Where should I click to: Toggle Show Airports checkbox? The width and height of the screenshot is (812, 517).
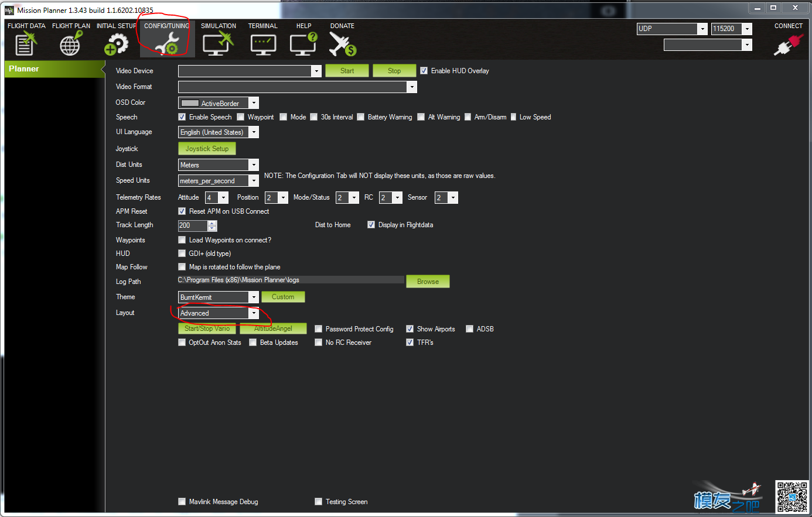pyautogui.click(x=410, y=329)
